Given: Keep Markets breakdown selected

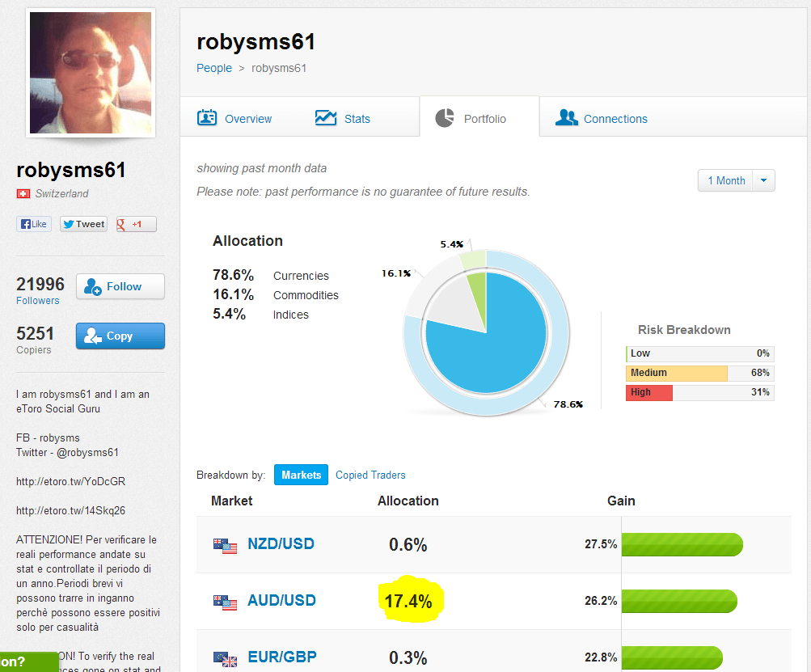Looking at the screenshot, I should 301,475.
